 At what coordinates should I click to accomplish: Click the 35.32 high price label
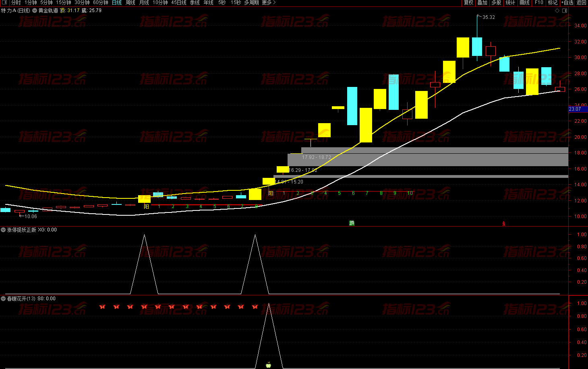[489, 17]
